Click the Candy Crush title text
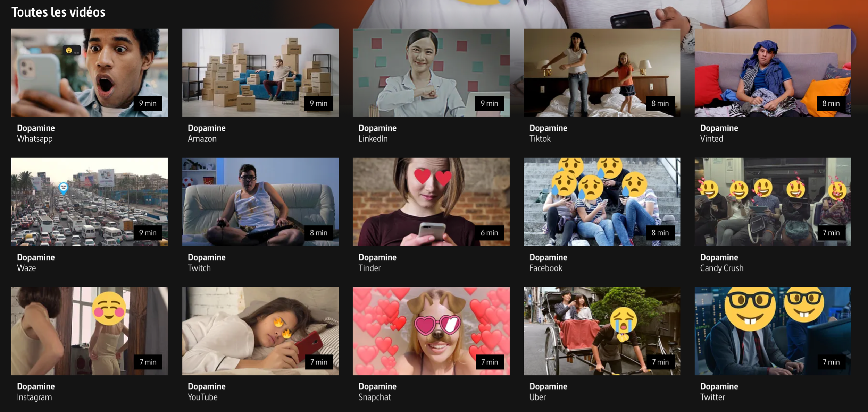Screen dimensions: 868x412 click(x=721, y=268)
